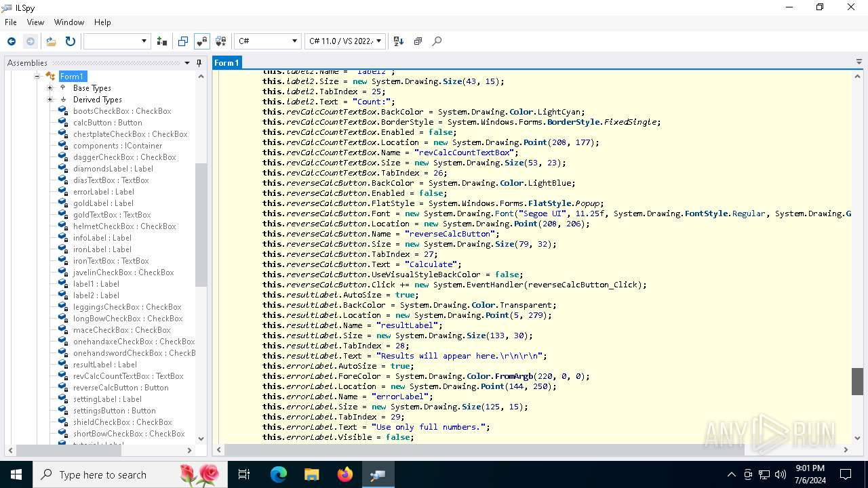Launch Microsoft Edge from taskbar
This screenshot has height=488, width=868.
coord(278,474)
